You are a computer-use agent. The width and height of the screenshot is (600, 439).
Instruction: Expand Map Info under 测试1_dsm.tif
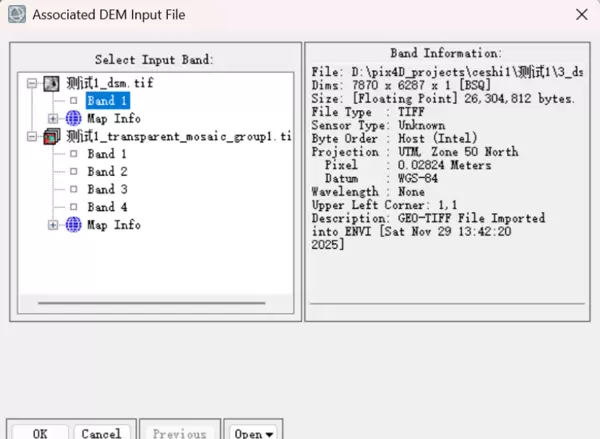pyautogui.click(x=54, y=119)
